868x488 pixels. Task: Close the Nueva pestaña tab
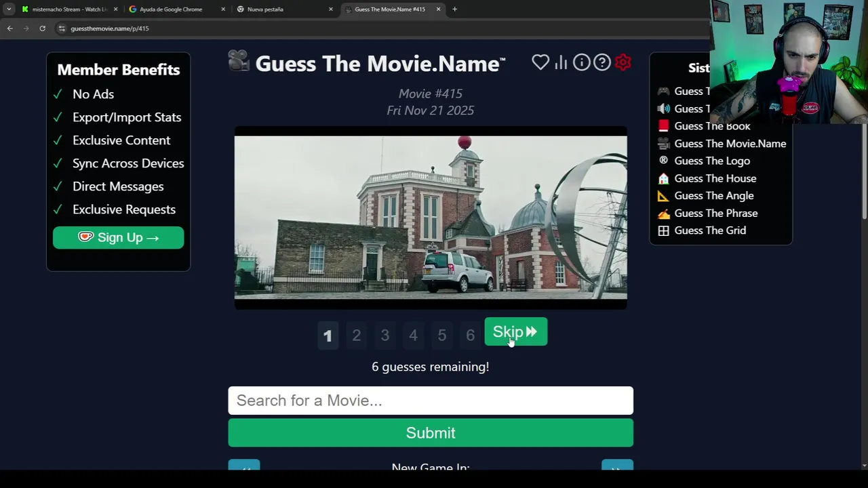331,9
